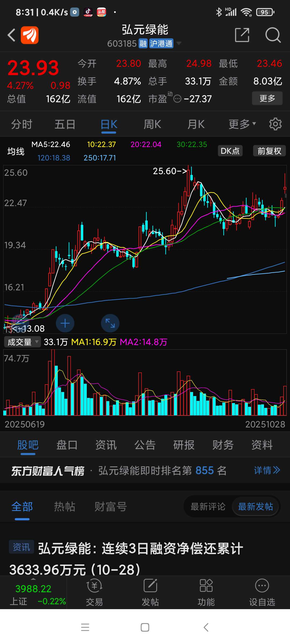The width and height of the screenshot is (290, 644).
Task: Tap the fullscreen expand chart icon
Action: (x=110, y=323)
